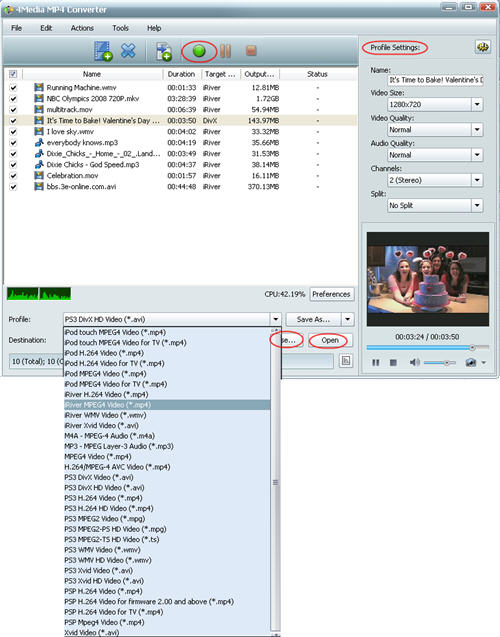500x637 pixels.
Task: Toggle the select-all checkbox in header
Action: (x=13, y=74)
